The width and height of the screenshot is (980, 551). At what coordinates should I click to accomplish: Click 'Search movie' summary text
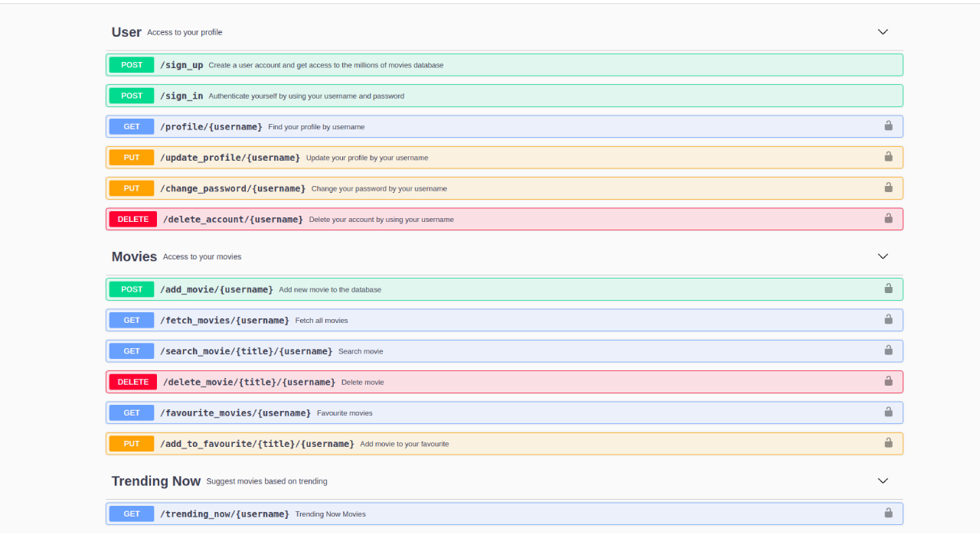(361, 351)
